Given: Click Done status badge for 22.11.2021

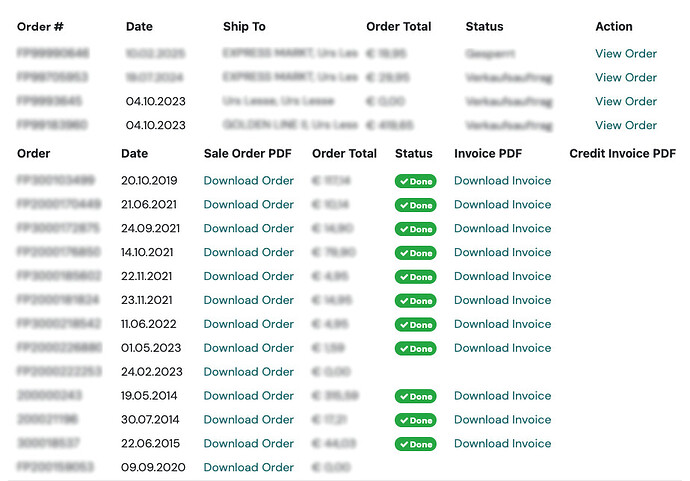Looking at the screenshot, I should (415, 277).
